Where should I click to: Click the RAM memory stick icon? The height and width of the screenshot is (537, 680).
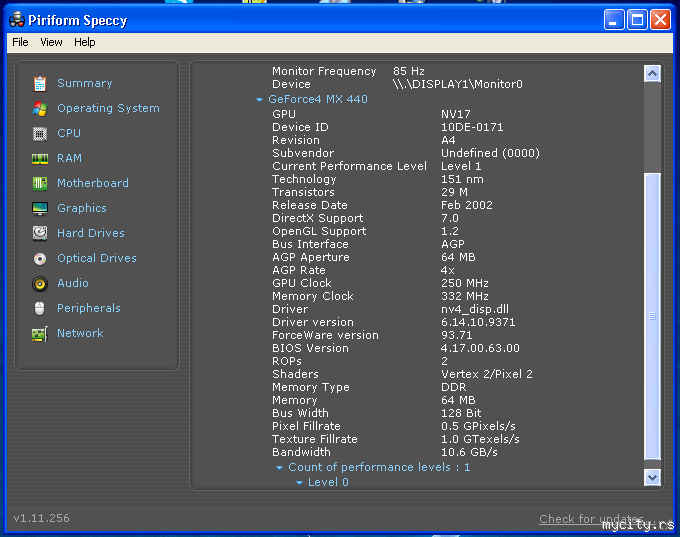coord(39,159)
